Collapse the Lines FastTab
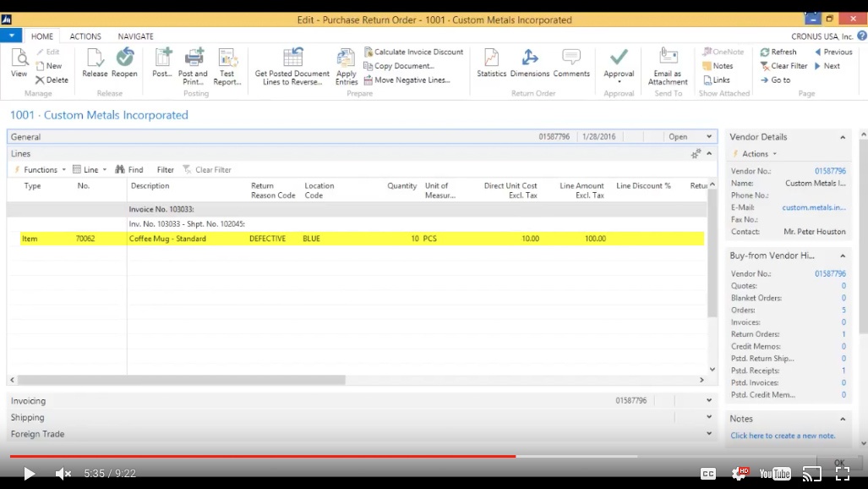This screenshot has height=489, width=868. click(x=709, y=154)
